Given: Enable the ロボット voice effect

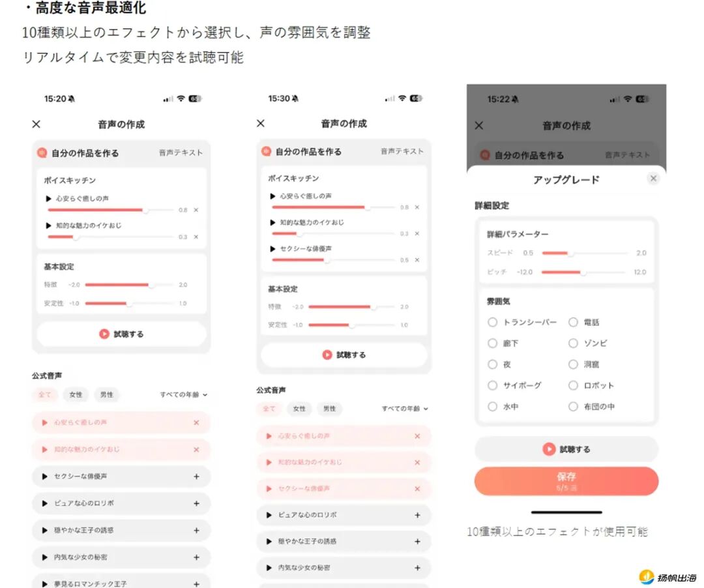Looking at the screenshot, I should tap(574, 385).
